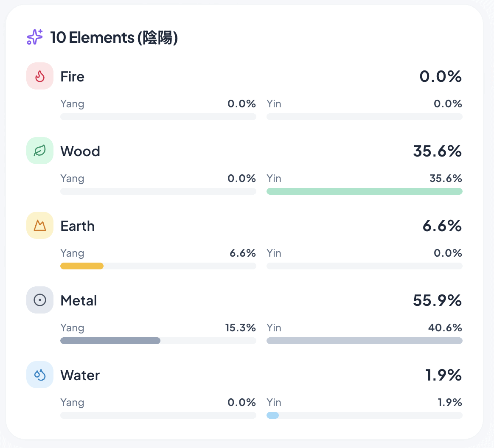
Task: Click the empty Fire Yang bar
Action: pos(158,117)
